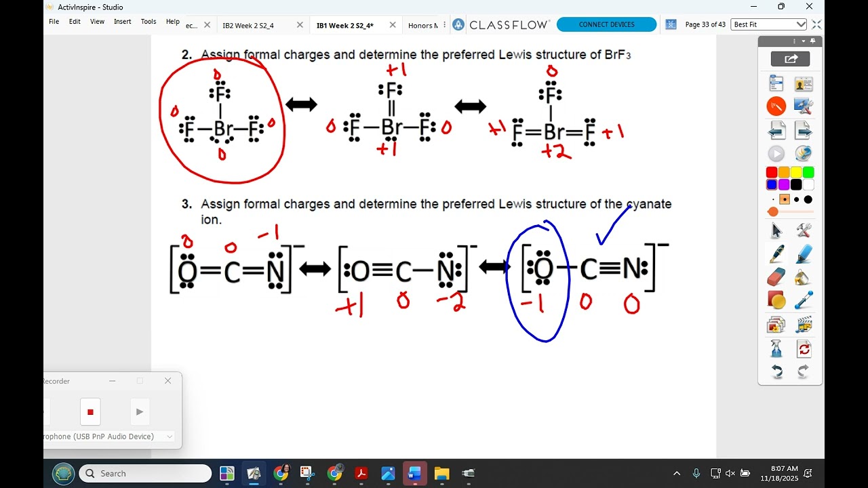
Task: Open Microsoft Word from the taskbar
Action: pos(414,473)
